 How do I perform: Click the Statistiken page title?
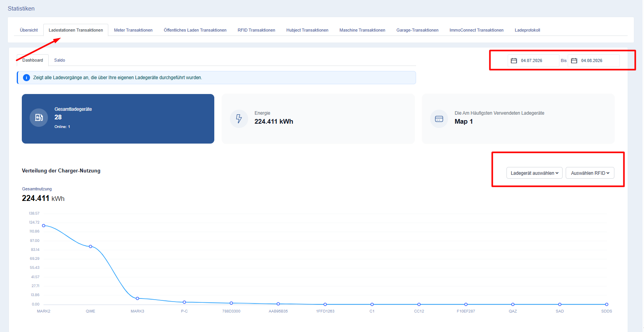[21, 9]
